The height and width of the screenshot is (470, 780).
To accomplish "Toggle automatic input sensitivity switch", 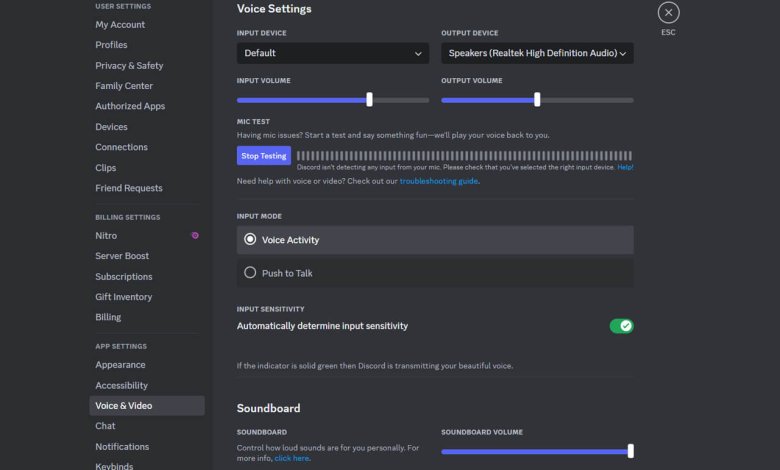I will pyautogui.click(x=621, y=326).
